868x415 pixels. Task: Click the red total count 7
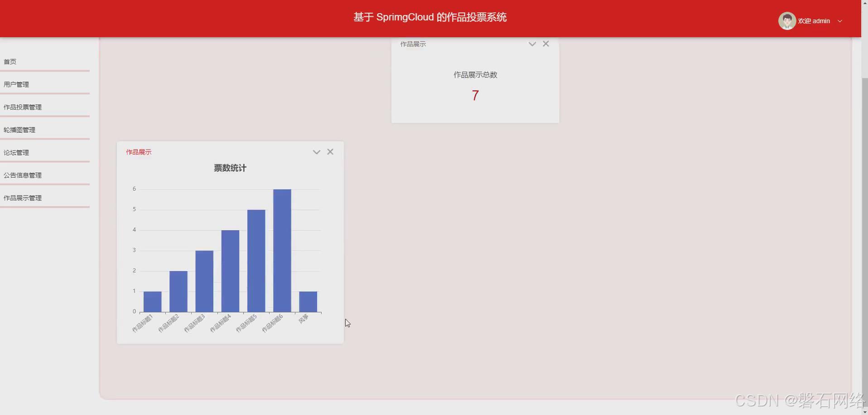tap(475, 95)
